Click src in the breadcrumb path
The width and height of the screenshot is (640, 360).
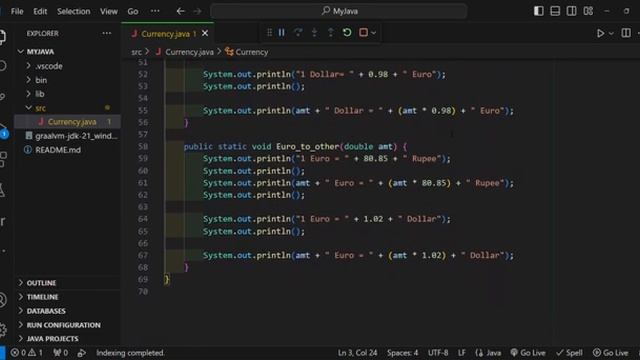tap(136, 52)
